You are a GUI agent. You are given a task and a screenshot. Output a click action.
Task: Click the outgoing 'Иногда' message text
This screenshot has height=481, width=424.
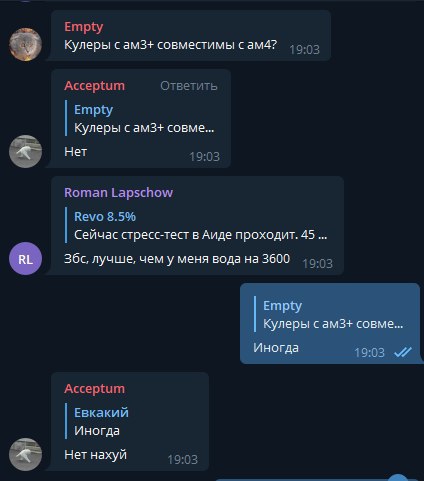[276, 348]
